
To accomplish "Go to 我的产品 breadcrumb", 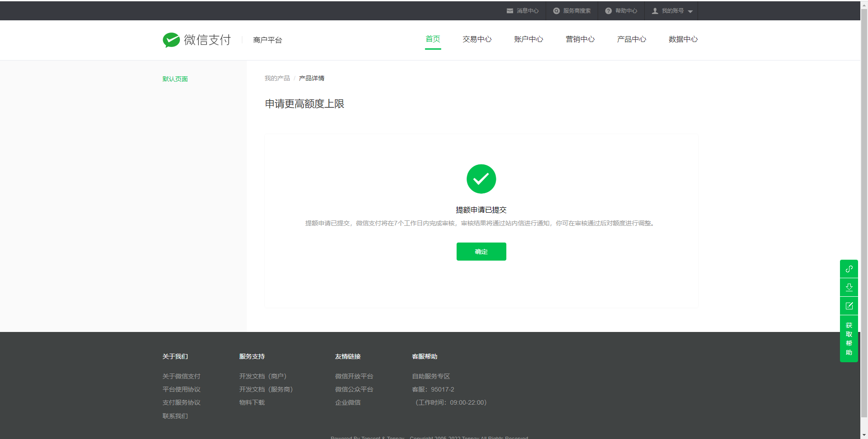I will pos(277,78).
